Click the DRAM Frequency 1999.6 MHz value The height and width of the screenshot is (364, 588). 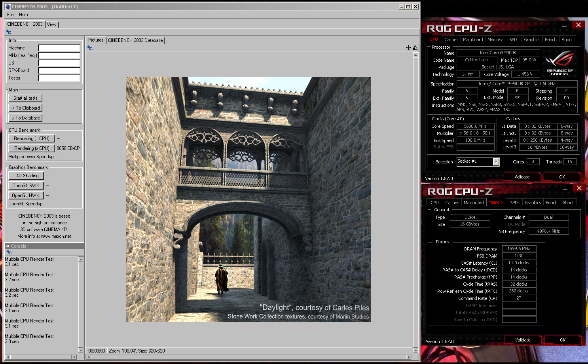[x=519, y=248]
